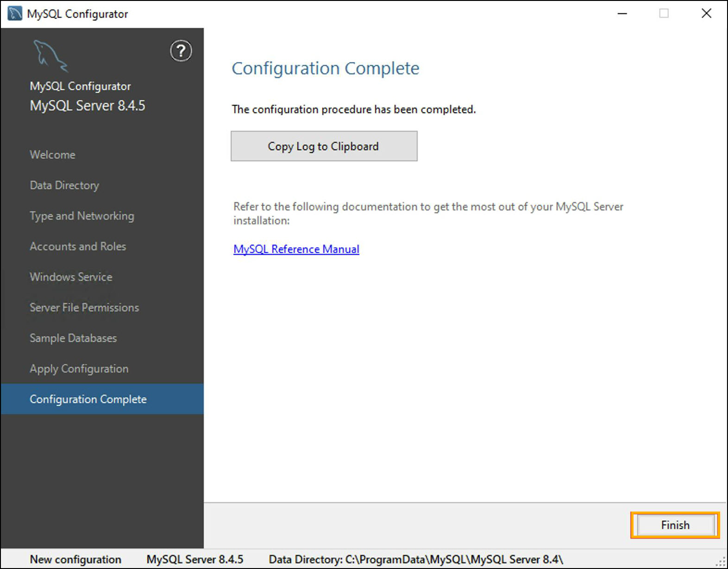728x569 pixels.
Task: Select the Configuration Complete step
Action: (x=102, y=399)
